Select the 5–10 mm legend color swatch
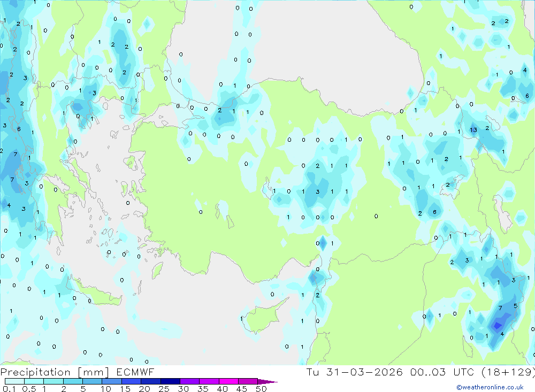The height and width of the screenshot is (392, 535). (93, 381)
